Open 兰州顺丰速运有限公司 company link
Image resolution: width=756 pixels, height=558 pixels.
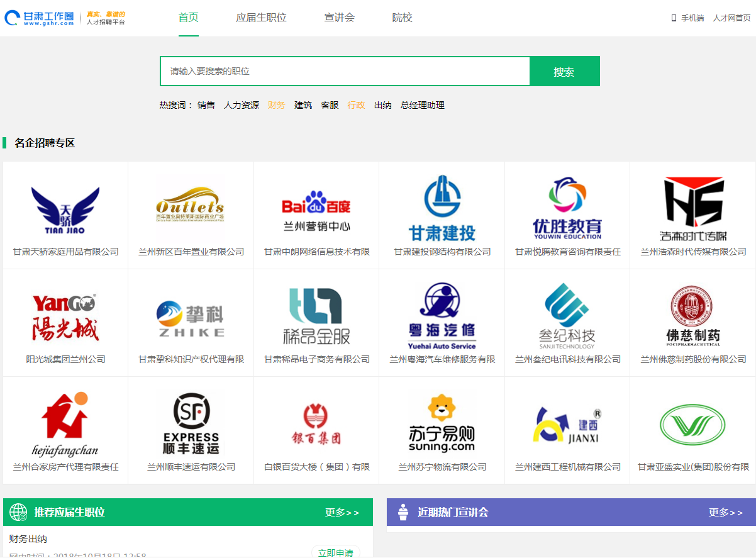tap(191, 467)
